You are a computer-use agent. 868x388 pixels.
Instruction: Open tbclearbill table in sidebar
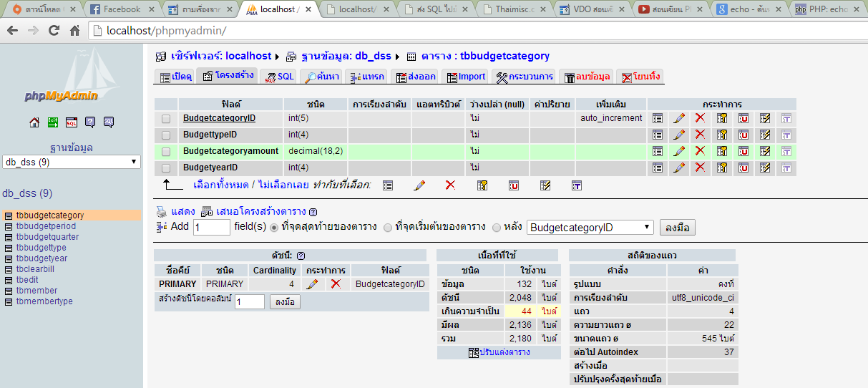coord(35,269)
